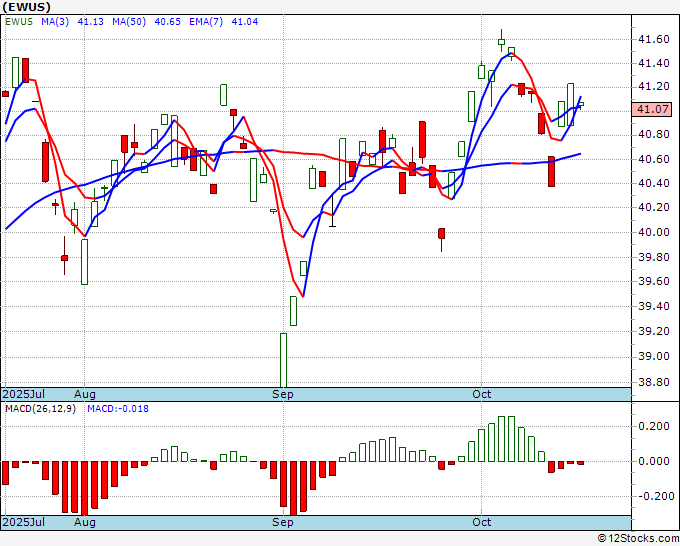Click the 39.20 price axis label
The height and width of the screenshot is (546, 680).
(654, 331)
